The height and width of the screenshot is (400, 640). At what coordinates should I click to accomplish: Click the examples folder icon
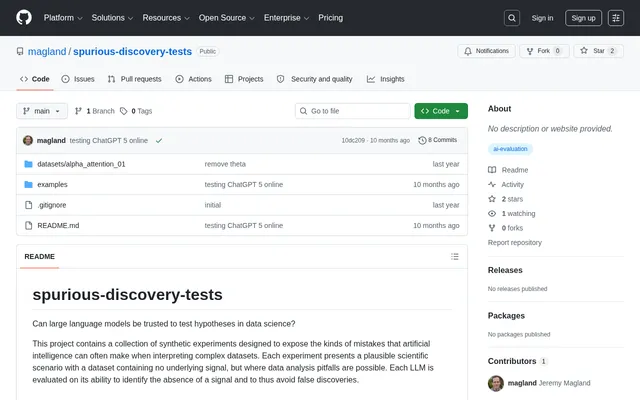(28, 184)
